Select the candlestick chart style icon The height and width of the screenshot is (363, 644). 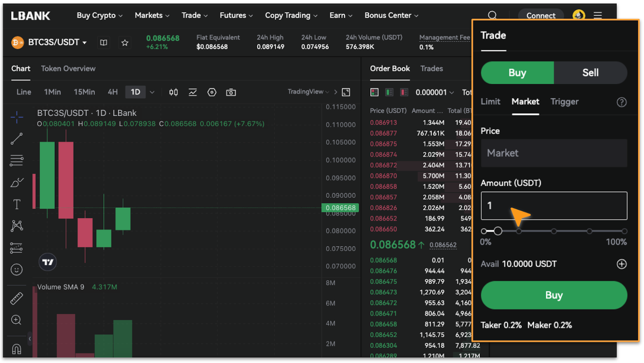click(x=173, y=92)
